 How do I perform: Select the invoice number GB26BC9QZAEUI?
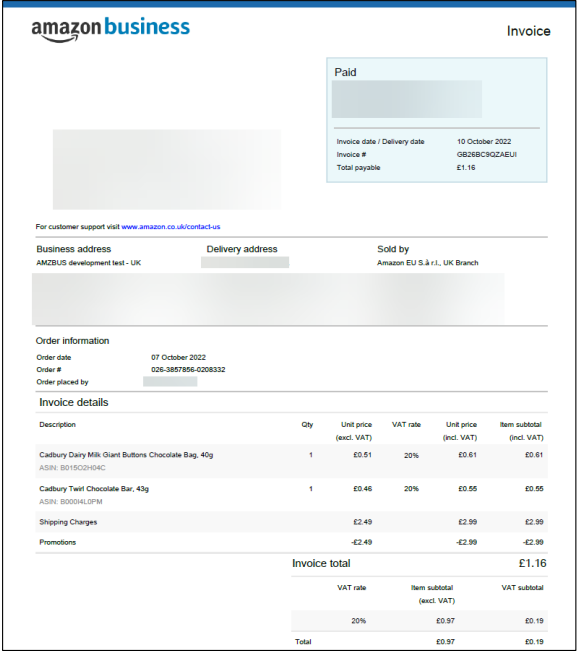click(487, 155)
